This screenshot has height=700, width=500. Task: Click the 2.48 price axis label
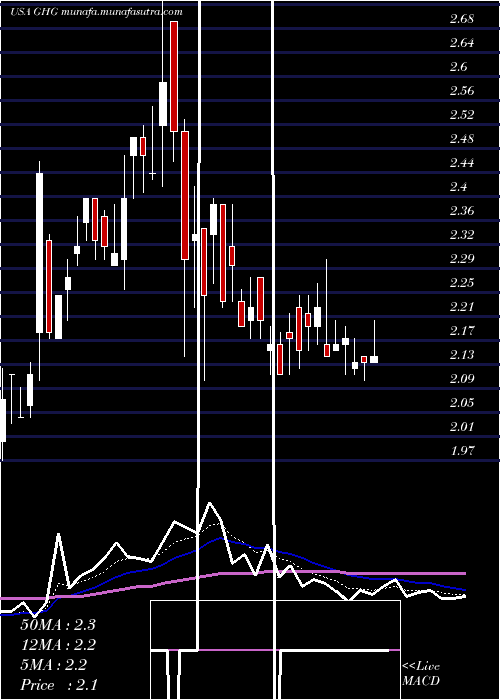tap(462, 139)
